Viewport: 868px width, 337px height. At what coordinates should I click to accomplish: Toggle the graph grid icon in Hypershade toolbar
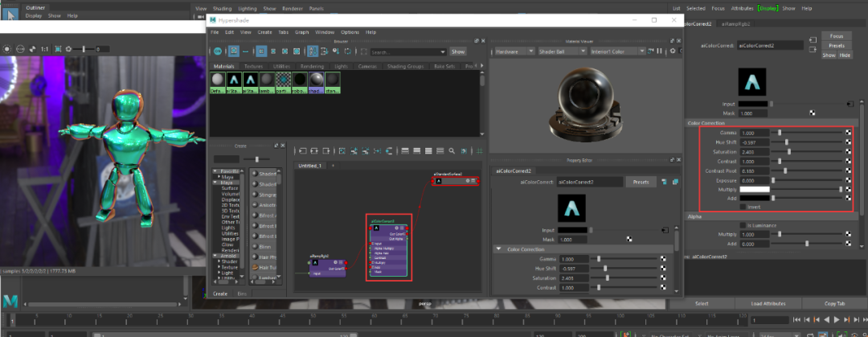[479, 150]
